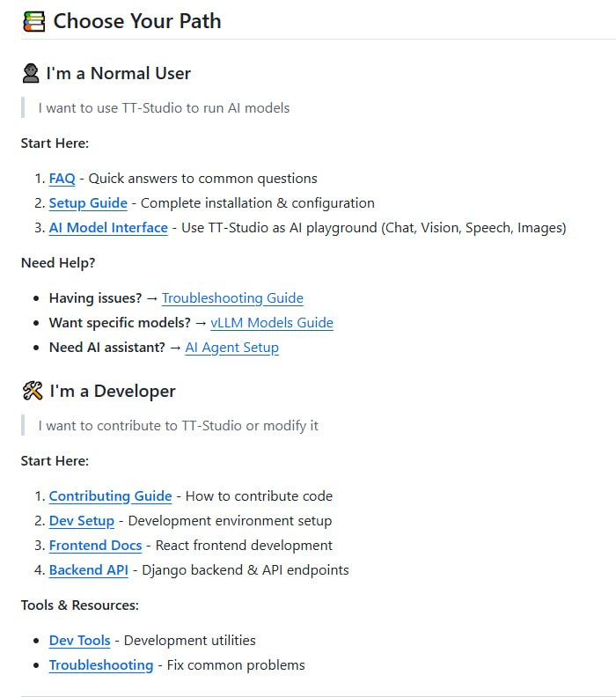Click the I'm a Normal User heading
The width and height of the screenshot is (616, 697).
click(x=119, y=73)
